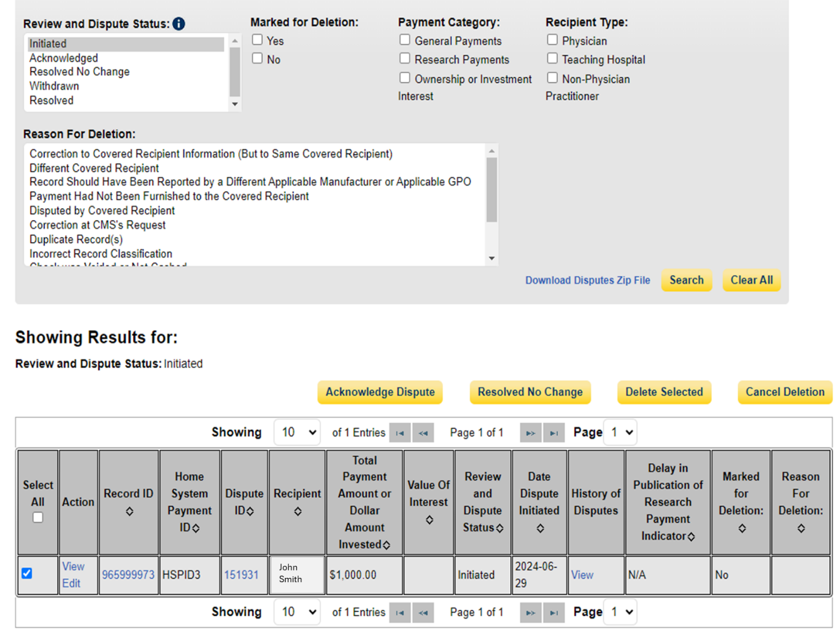Select Duplicate Record(s) deletion reason
This screenshot has height=644, width=840.
point(76,239)
